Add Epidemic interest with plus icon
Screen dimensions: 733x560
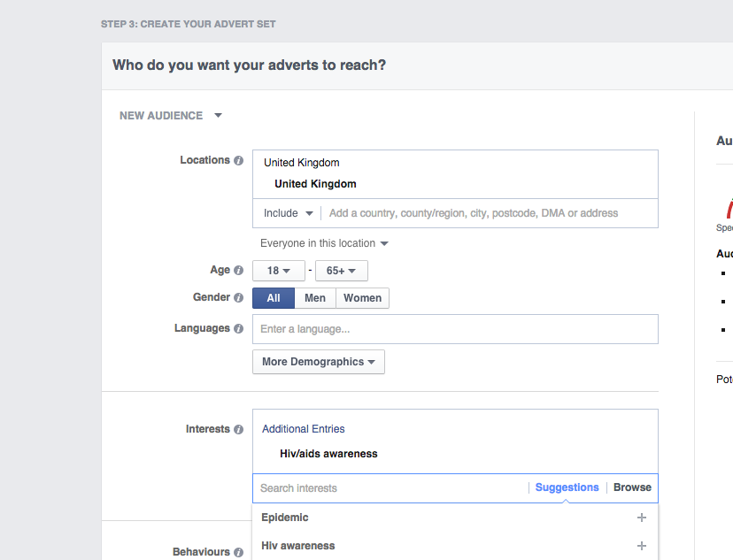(x=642, y=518)
